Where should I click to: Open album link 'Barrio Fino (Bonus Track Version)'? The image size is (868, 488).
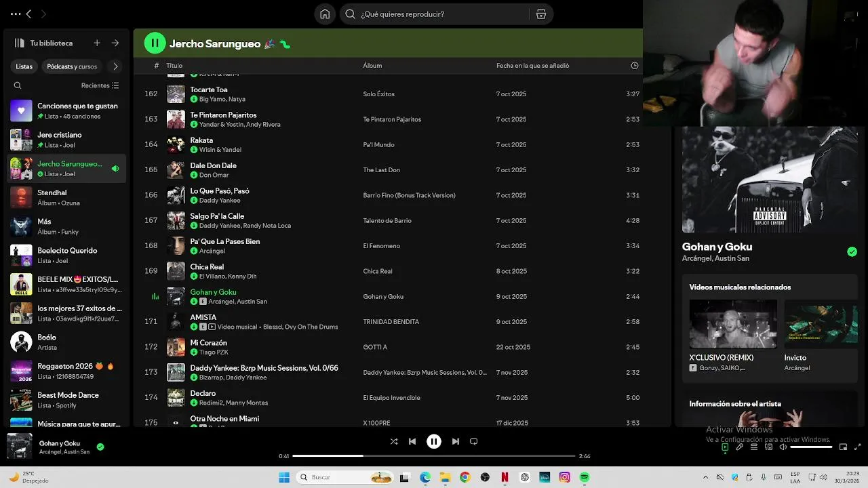click(409, 195)
